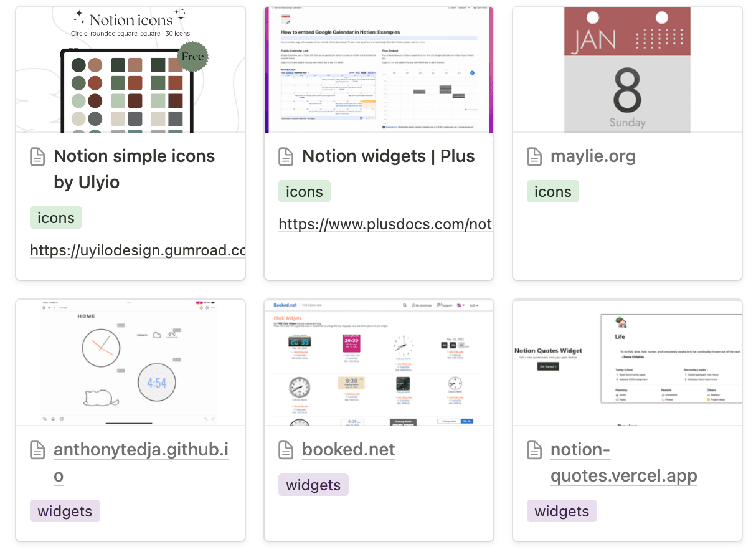This screenshot has width=756, height=552.
Task: Follow the plusdocs.com URL on the Notion widgets card
Action: [385, 224]
